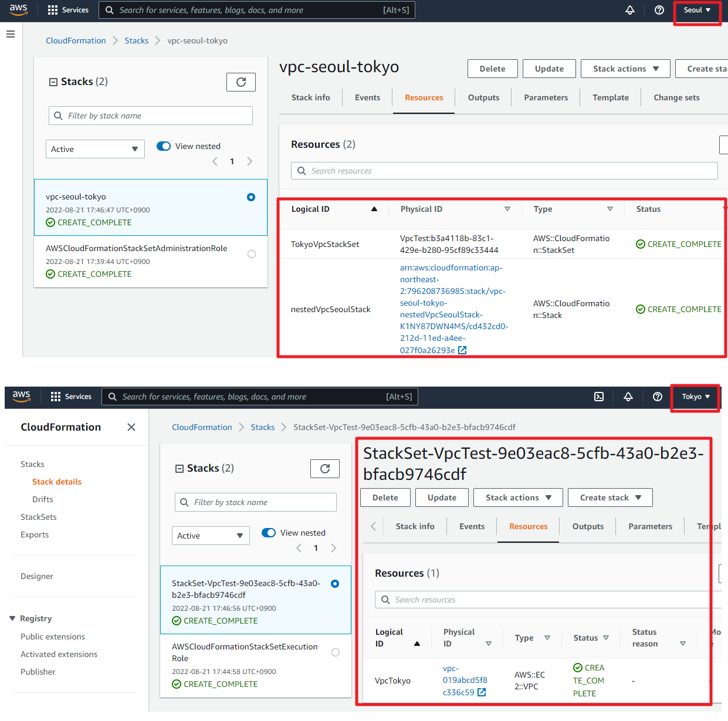Select StackSet-VpcTest stack radio button
Image resolution: width=728 pixels, height=721 pixels.
tap(335, 584)
